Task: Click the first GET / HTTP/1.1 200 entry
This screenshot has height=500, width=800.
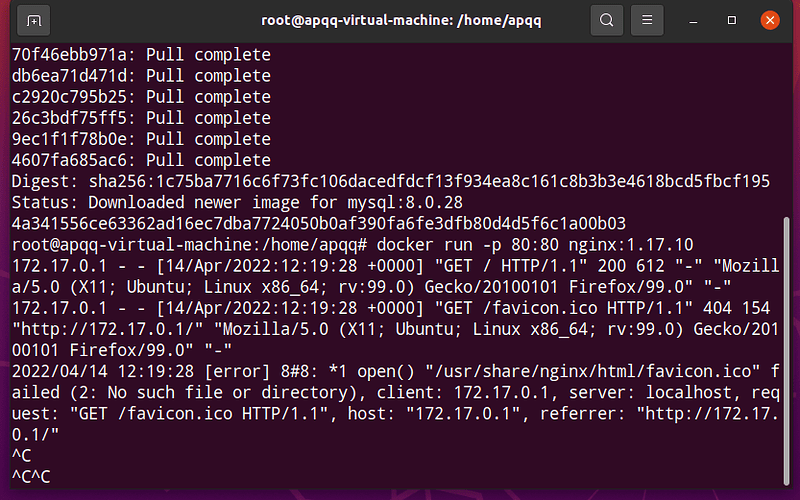Action: (x=396, y=276)
